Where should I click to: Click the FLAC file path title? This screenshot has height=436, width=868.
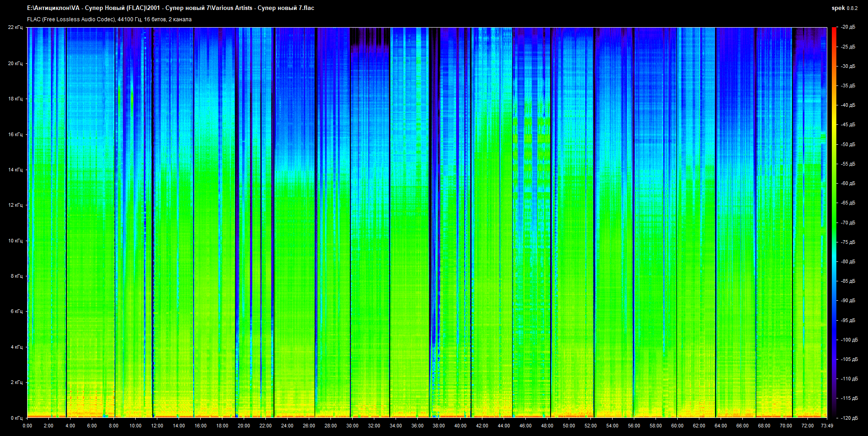click(170, 8)
